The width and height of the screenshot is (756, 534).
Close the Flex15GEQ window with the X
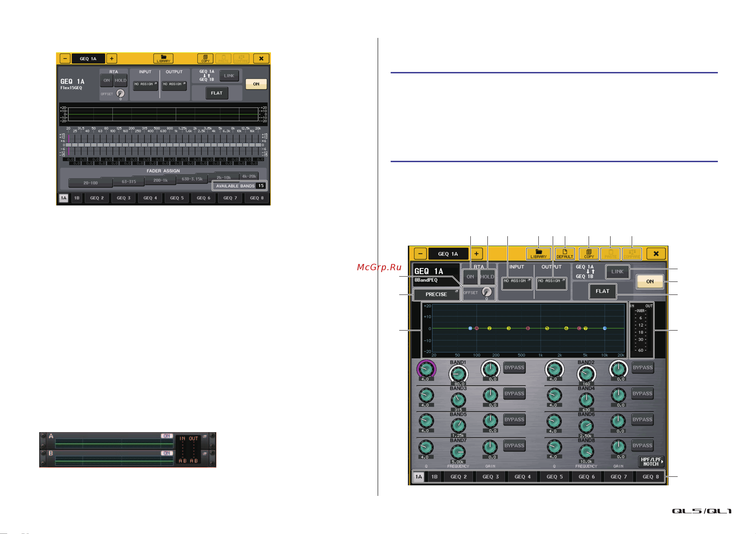[x=261, y=59]
